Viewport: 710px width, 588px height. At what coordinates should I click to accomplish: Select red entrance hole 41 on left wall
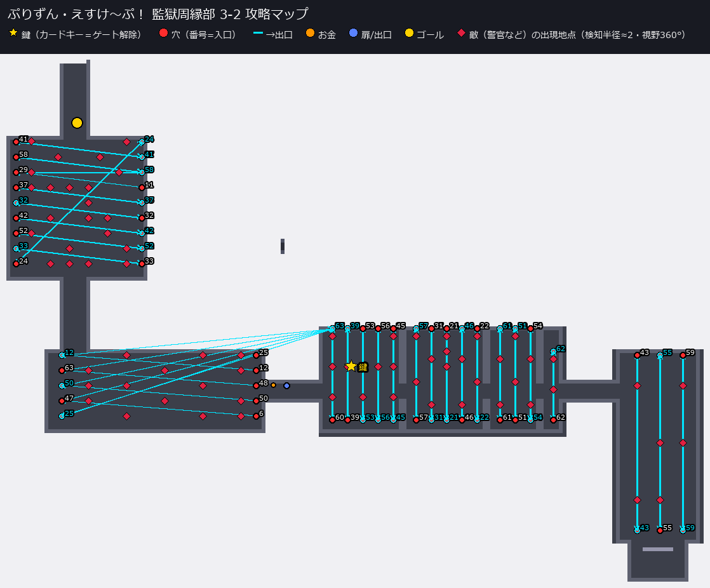tap(17, 142)
